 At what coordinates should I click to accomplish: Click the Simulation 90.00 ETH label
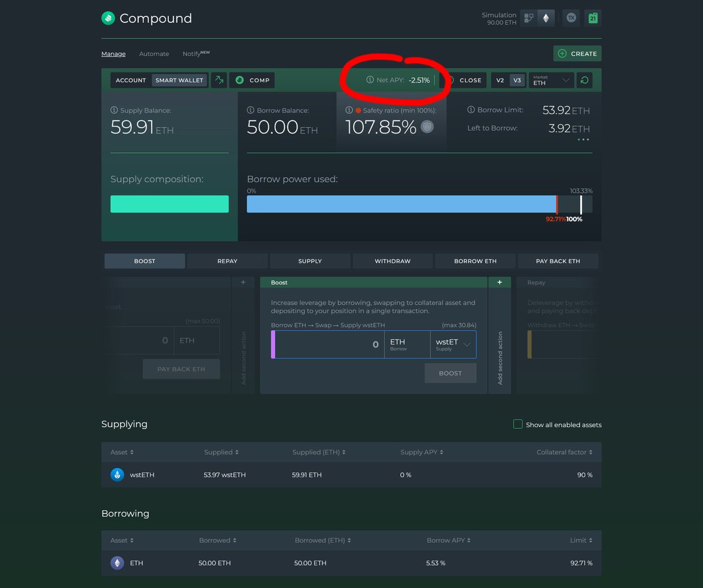499,19
